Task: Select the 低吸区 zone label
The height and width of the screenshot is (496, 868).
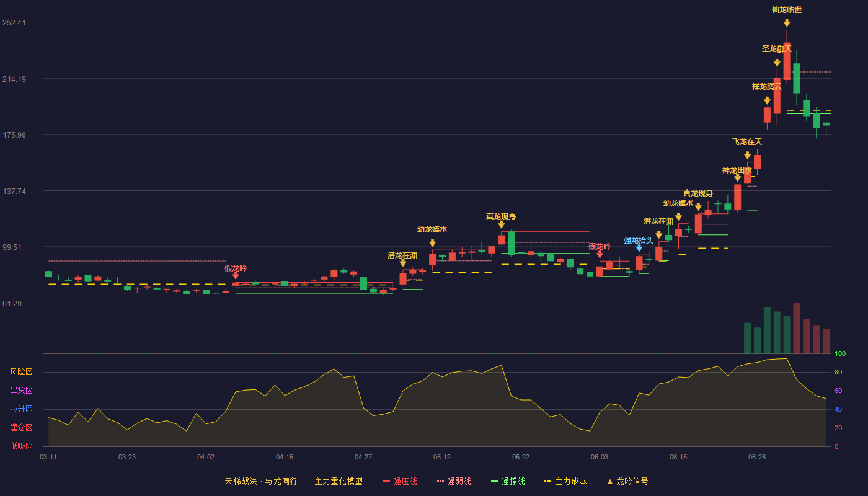Action: pos(21,446)
